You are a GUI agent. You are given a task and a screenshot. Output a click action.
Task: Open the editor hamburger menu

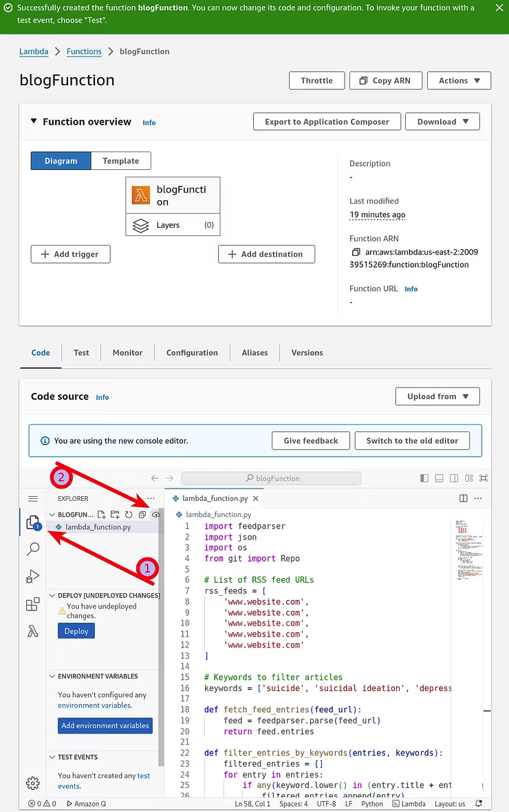33,499
